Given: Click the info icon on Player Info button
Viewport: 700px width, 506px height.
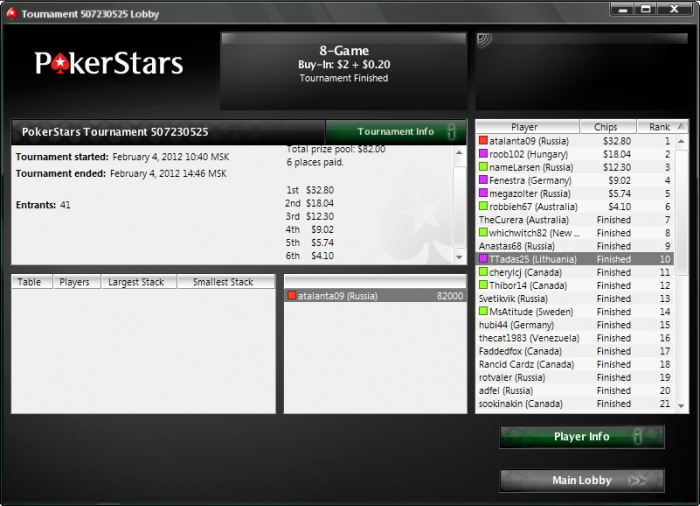Looking at the screenshot, I should [x=638, y=437].
